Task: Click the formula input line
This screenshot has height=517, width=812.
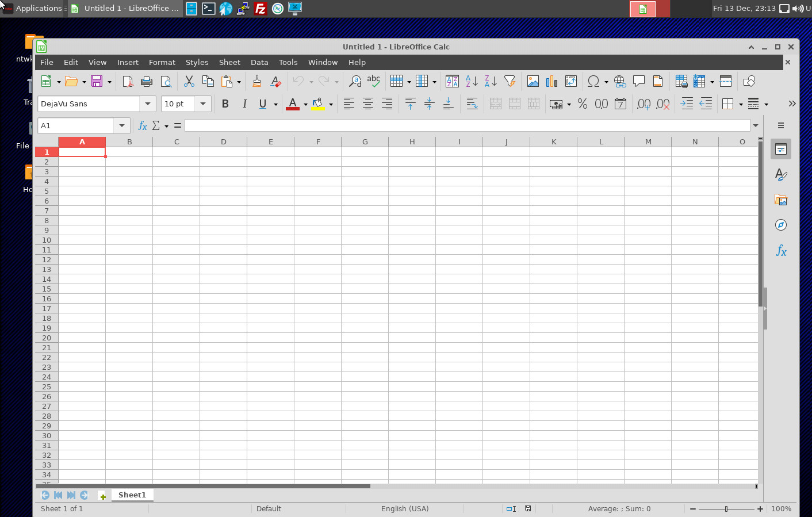Action: click(x=467, y=125)
